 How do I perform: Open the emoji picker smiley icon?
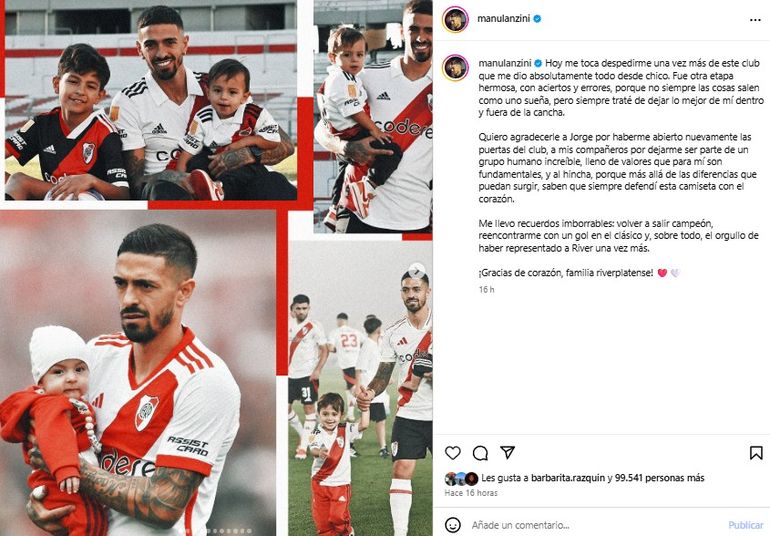tap(452, 525)
